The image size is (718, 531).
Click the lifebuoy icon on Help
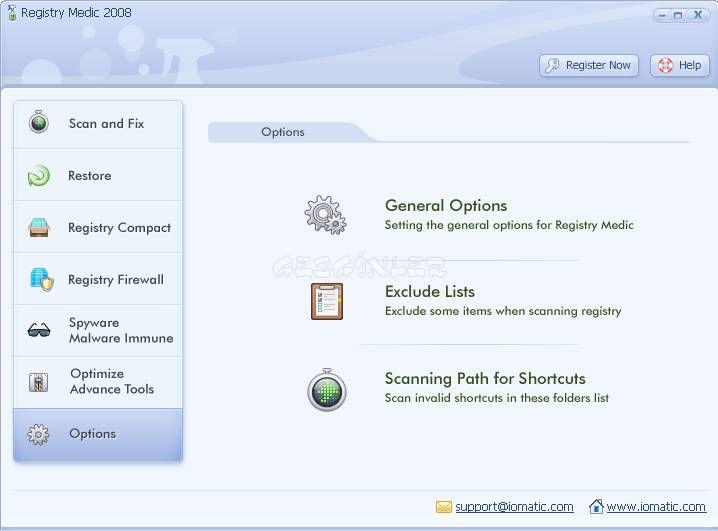click(665, 65)
